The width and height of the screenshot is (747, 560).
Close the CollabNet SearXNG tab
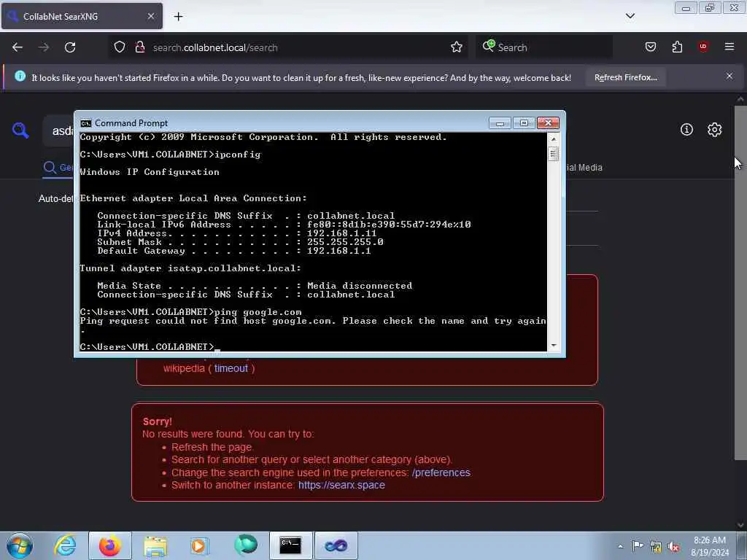pyautogui.click(x=151, y=16)
